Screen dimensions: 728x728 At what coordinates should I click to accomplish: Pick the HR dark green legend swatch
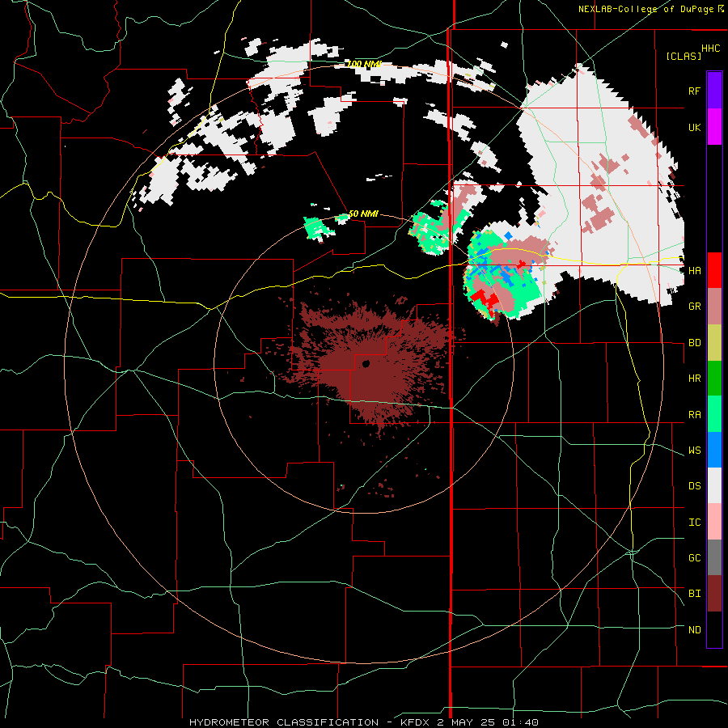(x=714, y=379)
